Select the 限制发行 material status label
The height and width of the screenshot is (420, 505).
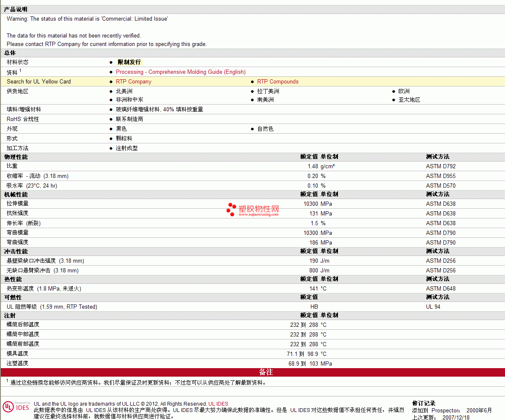coord(129,62)
